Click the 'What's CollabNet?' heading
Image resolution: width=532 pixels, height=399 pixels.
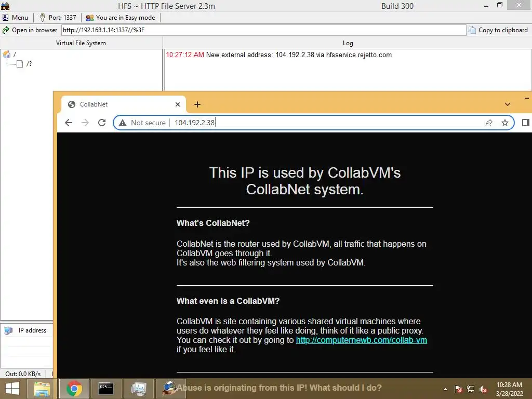(213, 223)
